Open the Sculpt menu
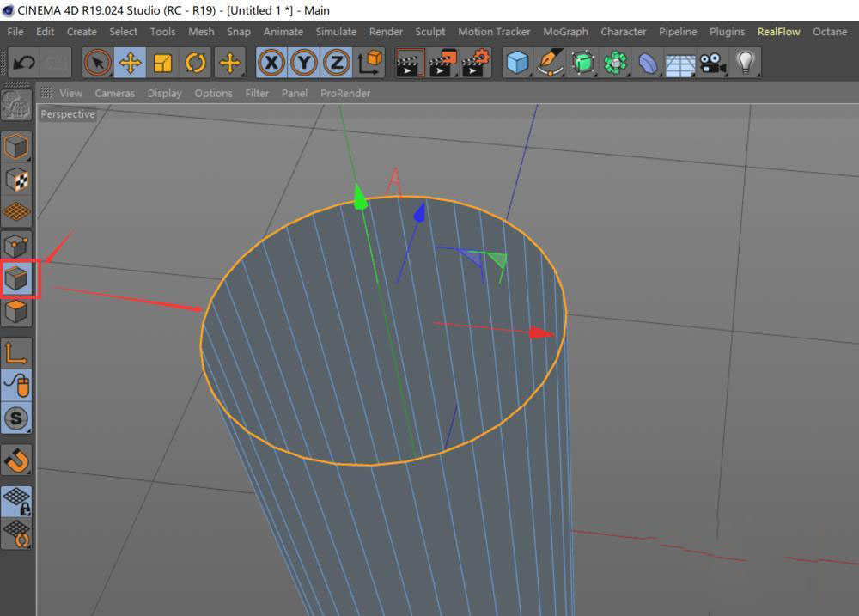This screenshot has height=616, width=859. click(x=430, y=32)
